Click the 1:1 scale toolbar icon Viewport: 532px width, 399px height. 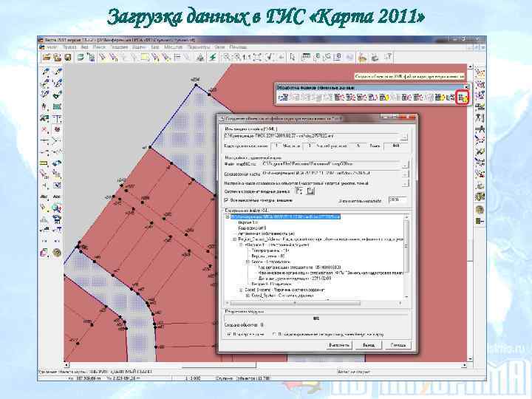click(x=247, y=58)
